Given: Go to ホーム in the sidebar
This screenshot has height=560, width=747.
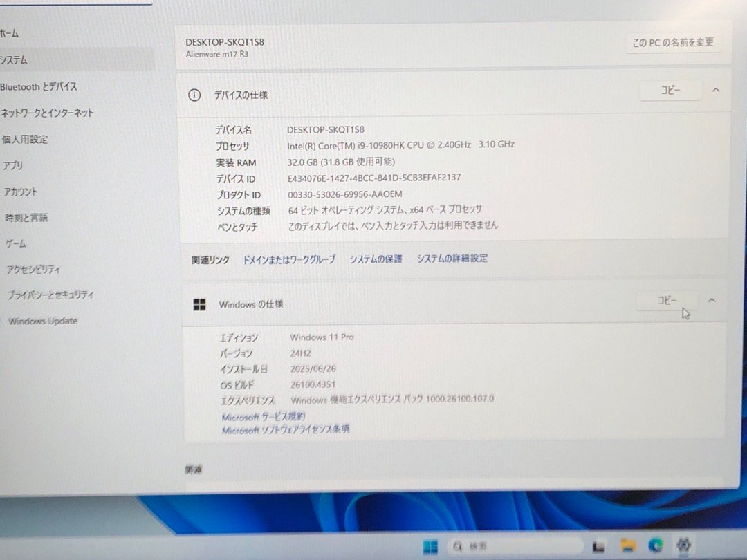Looking at the screenshot, I should (10, 33).
